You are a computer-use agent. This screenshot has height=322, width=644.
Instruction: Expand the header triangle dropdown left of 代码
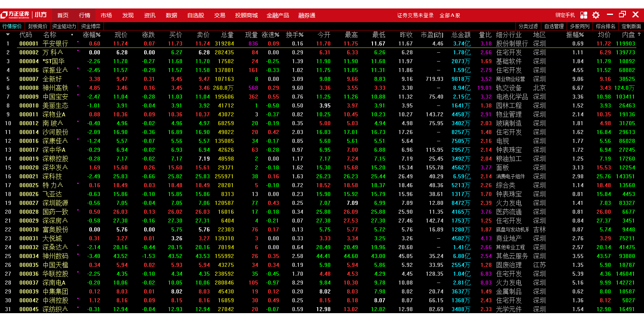[x=8, y=35]
